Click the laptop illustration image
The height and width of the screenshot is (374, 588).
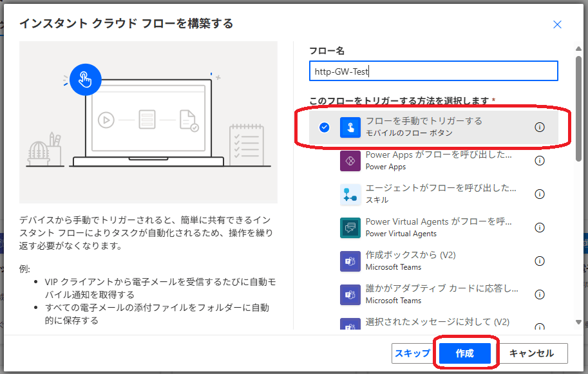click(149, 122)
